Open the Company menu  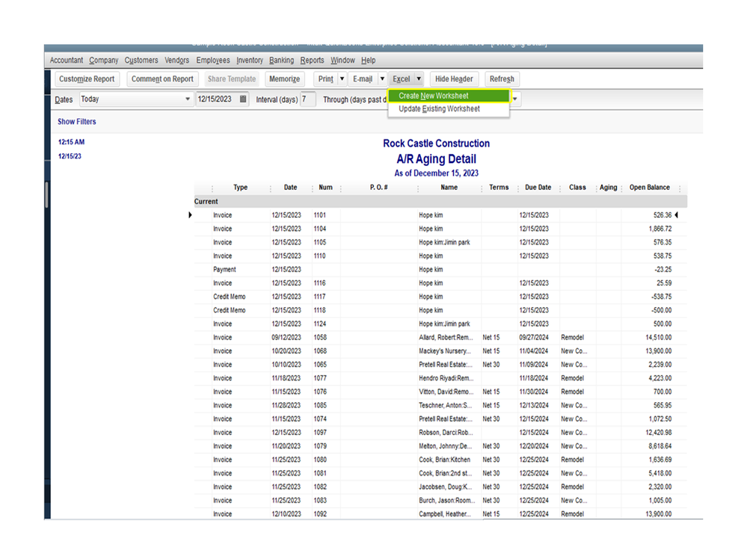click(x=103, y=61)
